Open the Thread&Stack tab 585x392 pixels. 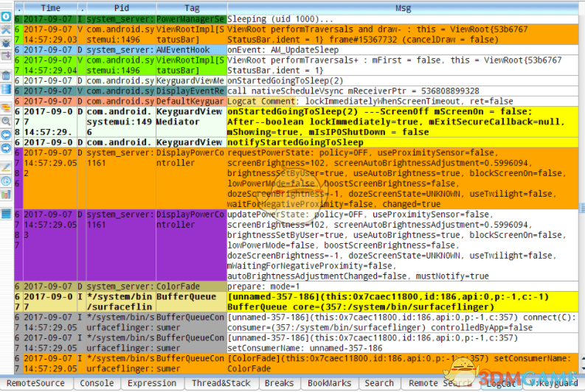(x=221, y=383)
